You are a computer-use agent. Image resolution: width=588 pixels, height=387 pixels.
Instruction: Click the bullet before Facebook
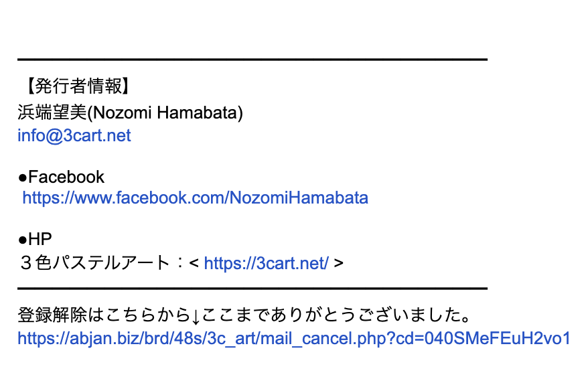point(23,177)
